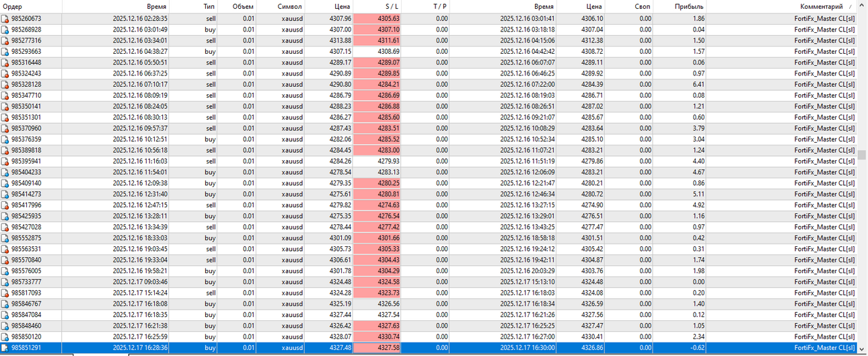Click the order icon beside 985570840

pyautogui.click(x=5, y=260)
